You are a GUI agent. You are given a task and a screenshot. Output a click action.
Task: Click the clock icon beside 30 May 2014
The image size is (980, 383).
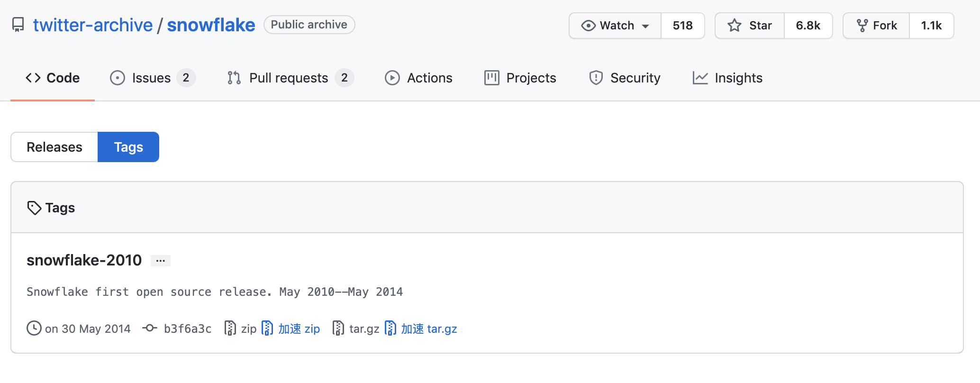tap(34, 328)
